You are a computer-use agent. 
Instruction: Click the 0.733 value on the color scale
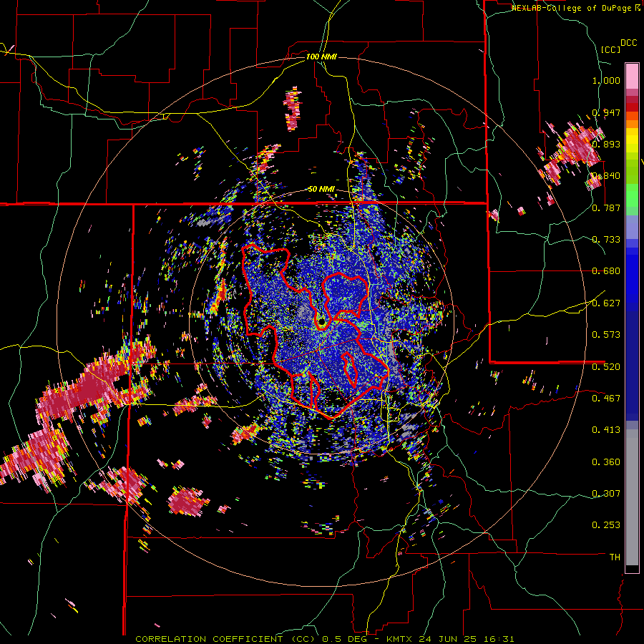(x=606, y=240)
